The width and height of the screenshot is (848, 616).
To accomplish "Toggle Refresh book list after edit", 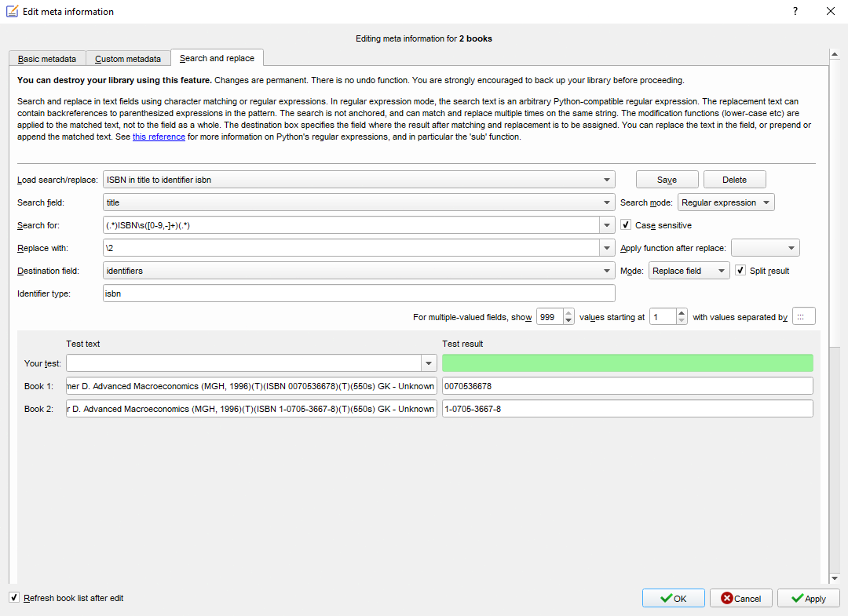I will (14, 598).
